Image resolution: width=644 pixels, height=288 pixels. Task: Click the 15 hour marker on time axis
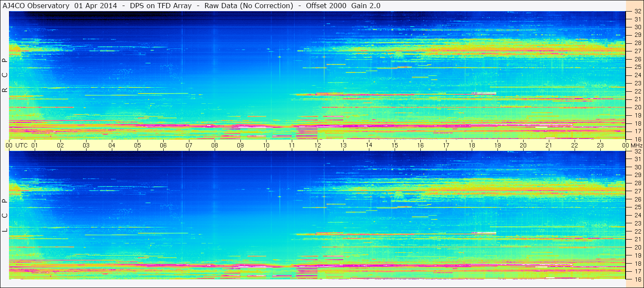(394, 145)
